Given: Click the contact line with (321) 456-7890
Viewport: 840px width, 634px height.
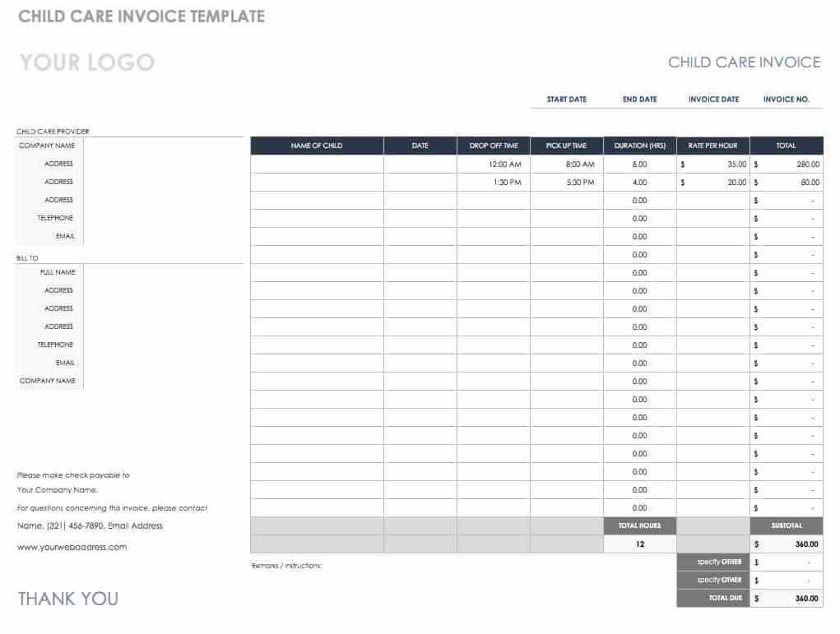Looking at the screenshot, I should [x=90, y=525].
